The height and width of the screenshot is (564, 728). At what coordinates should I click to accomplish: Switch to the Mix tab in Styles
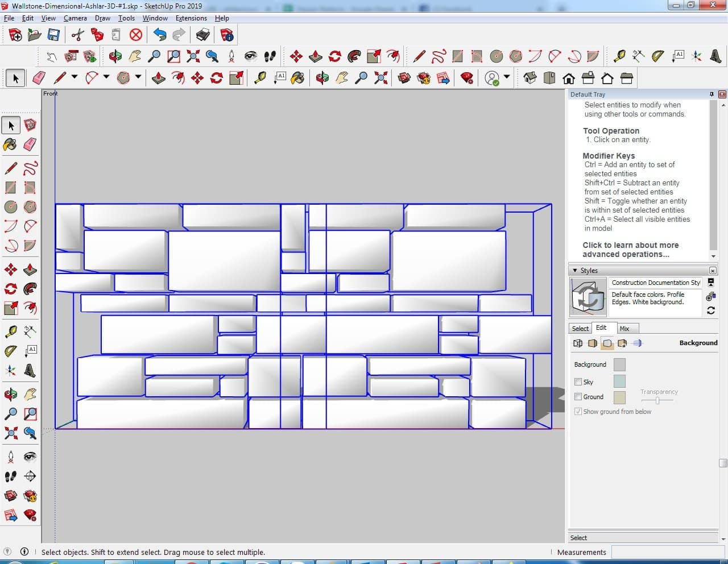coord(624,329)
